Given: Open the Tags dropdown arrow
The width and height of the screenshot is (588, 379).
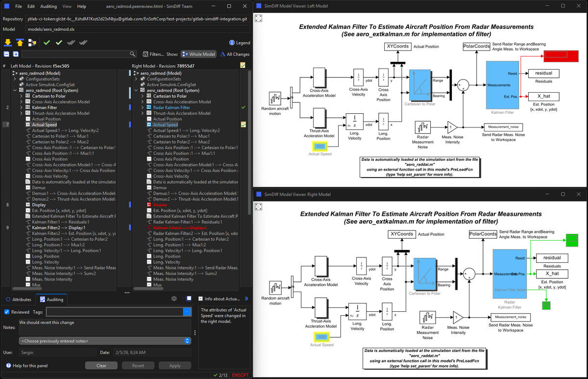Looking at the screenshot, I should pos(187,311).
